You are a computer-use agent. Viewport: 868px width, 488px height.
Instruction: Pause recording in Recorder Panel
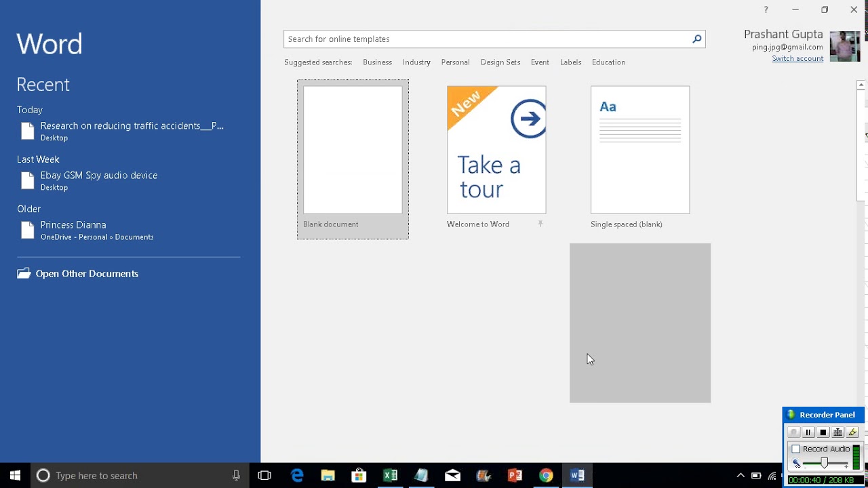[808, 432]
